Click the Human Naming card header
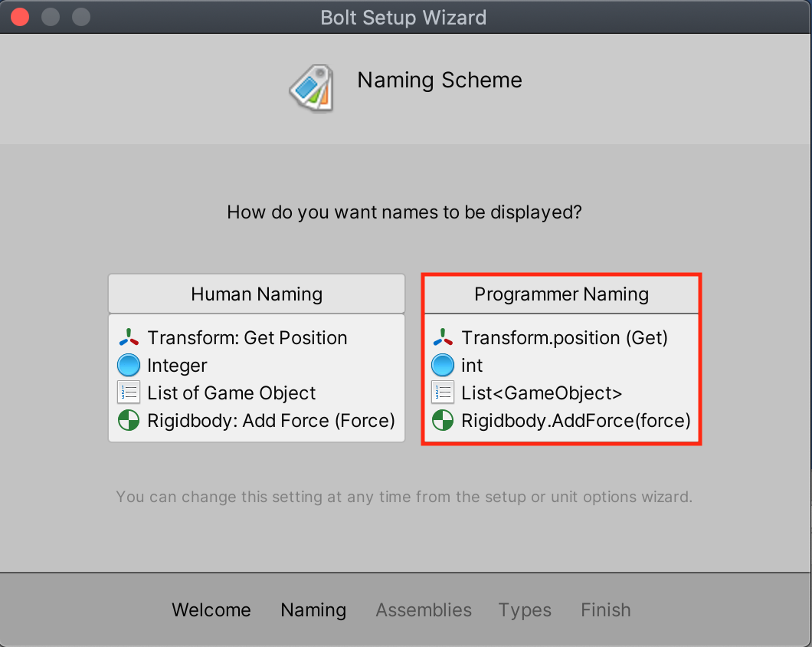The height and width of the screenshot is (647, 812). click(x=256, y=294)
